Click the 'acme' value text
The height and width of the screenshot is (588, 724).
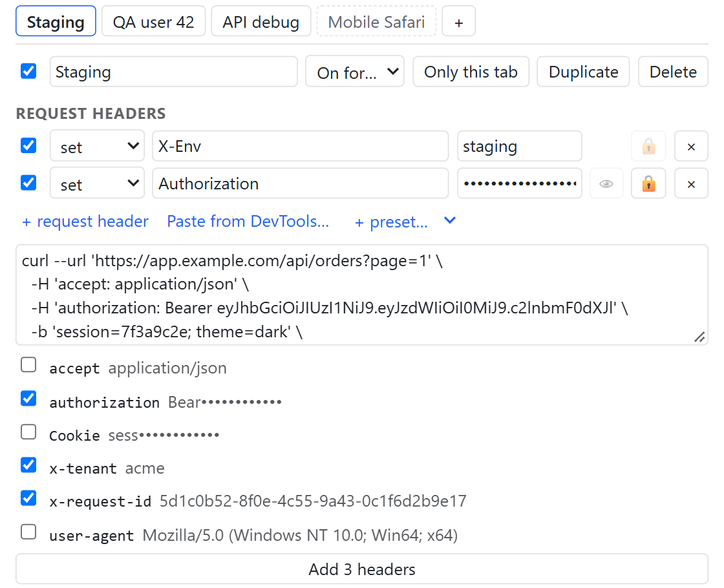(145, 468)
